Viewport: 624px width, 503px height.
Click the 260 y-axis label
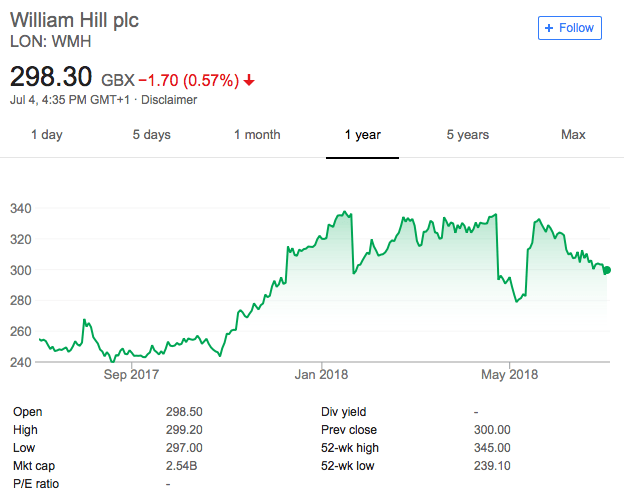21,331
